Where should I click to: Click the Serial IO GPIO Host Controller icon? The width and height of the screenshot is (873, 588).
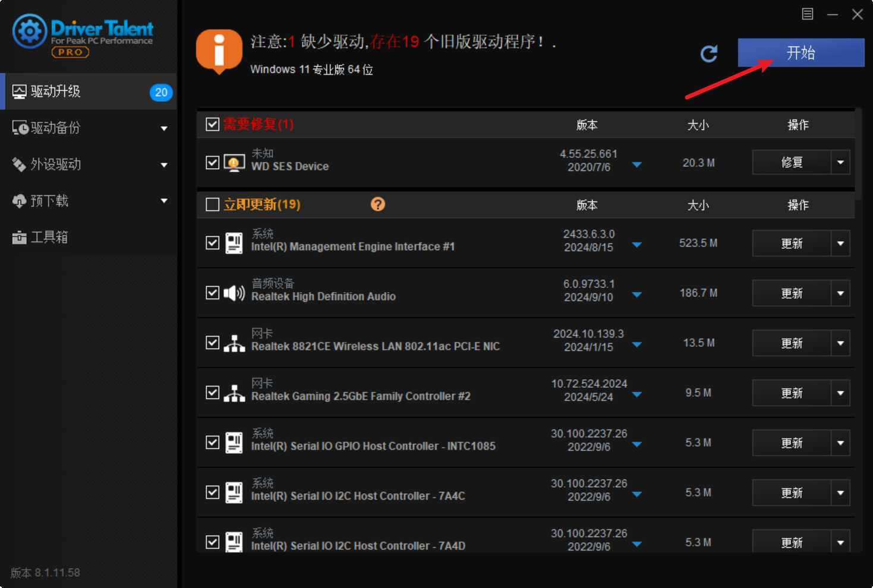pyautogui.click(x=234, y=442)
